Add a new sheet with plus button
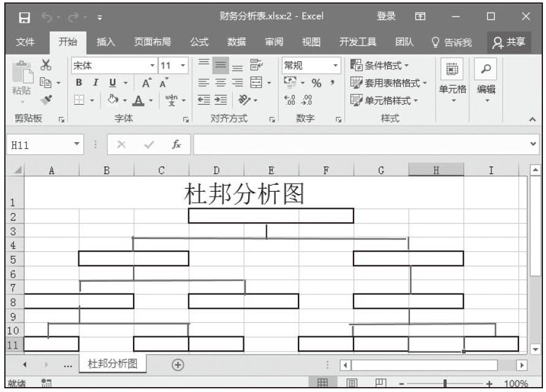Image resolution: width=546 pixels, height=392 pixels. tap(178, 364)
